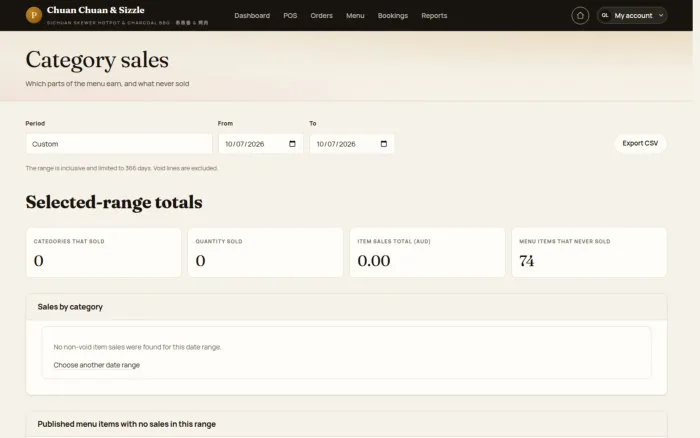Select the To date input field

[352, 144]
